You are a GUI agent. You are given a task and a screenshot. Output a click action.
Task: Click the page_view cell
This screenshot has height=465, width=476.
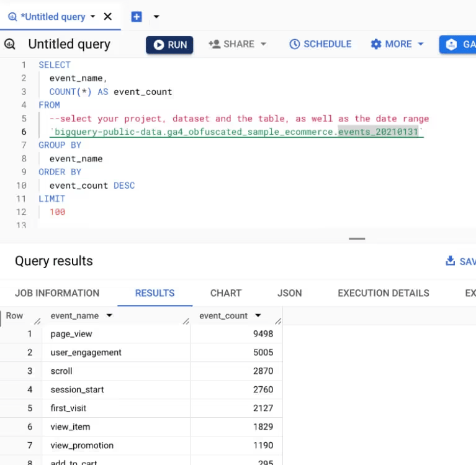[117, 334]
